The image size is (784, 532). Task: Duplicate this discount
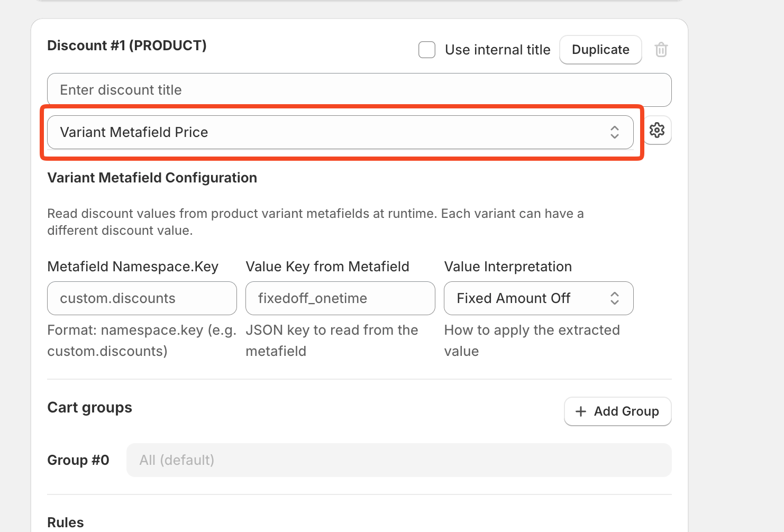(600, 50)
